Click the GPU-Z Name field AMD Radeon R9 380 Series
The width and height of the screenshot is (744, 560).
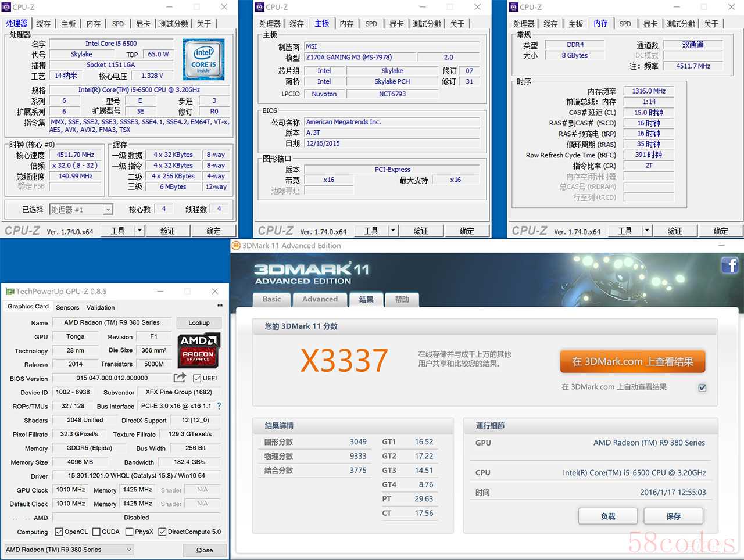pyautogui.click(x=112, y=322)
